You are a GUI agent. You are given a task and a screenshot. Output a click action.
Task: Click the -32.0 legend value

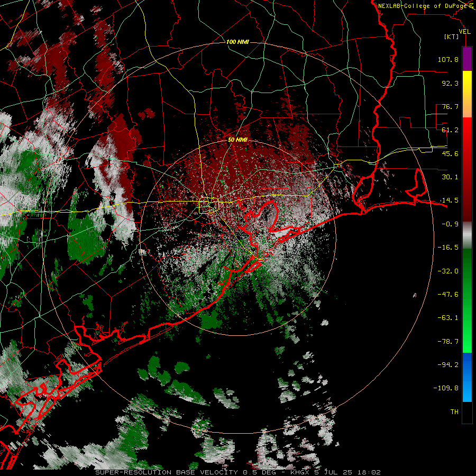coord(448,271)
